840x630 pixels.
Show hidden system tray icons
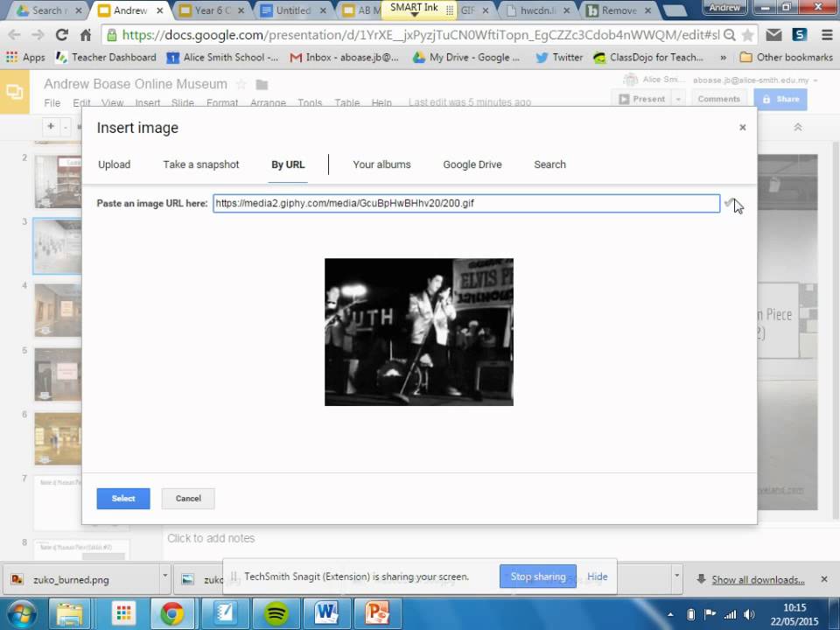click(669, 614)
